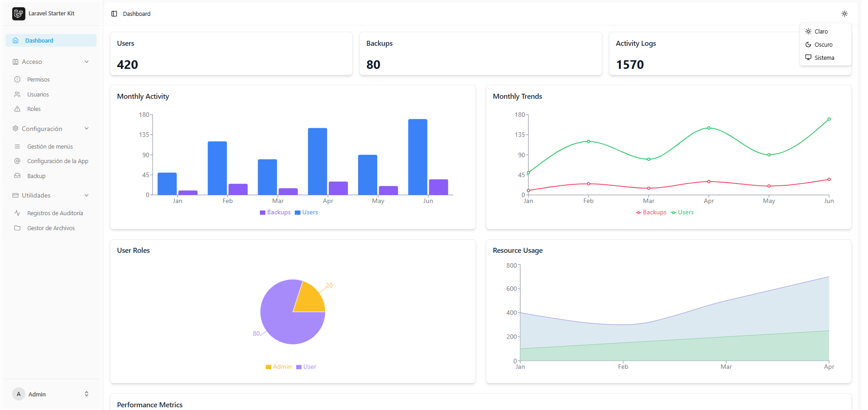
Task: Select the Claro light theme option
Action: [x=820, y=32]
